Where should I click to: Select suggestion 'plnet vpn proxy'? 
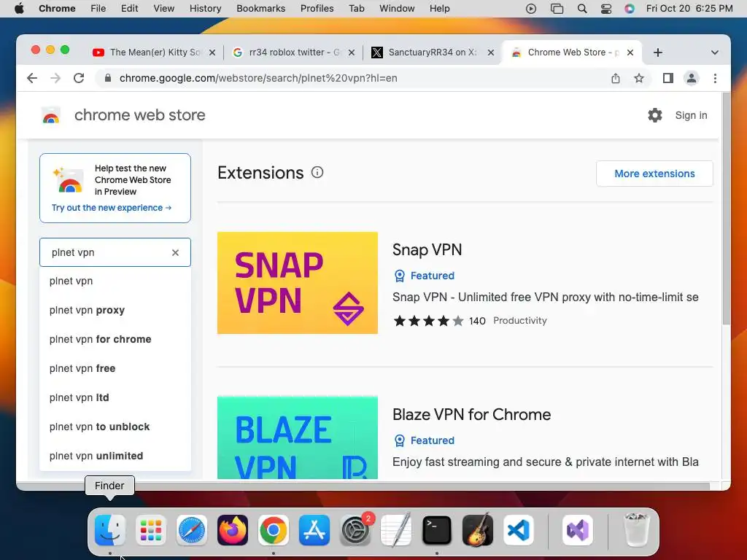tap(115, 310)
